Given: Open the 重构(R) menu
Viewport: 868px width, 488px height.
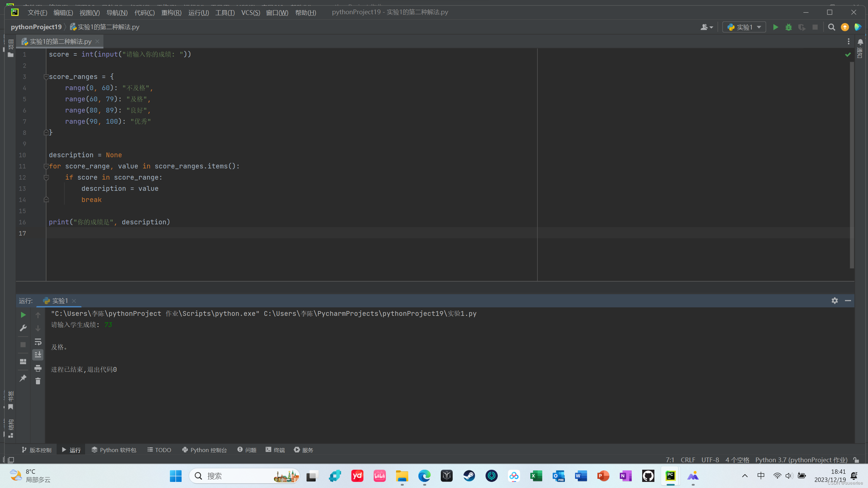Looking at the screenshot, I should tap(171, 13).
